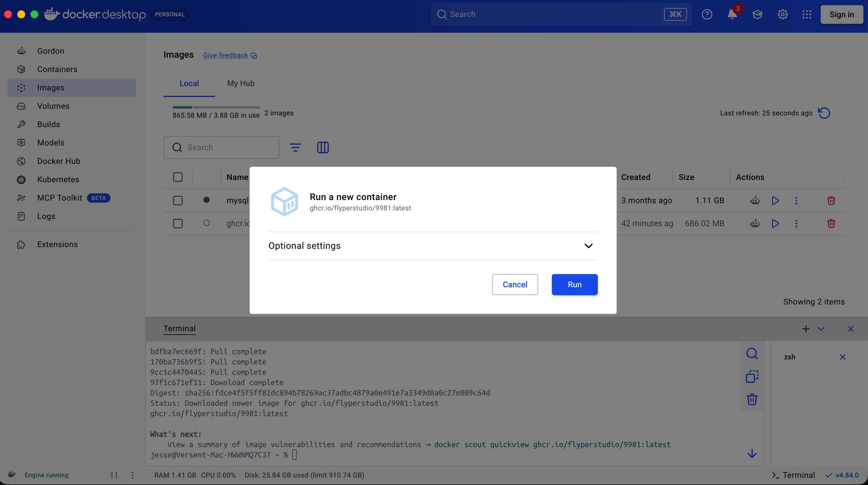Delete the ghcr.io image
Image resolution: width=868 pixels, height=485 pixels.
coord(831,224)
